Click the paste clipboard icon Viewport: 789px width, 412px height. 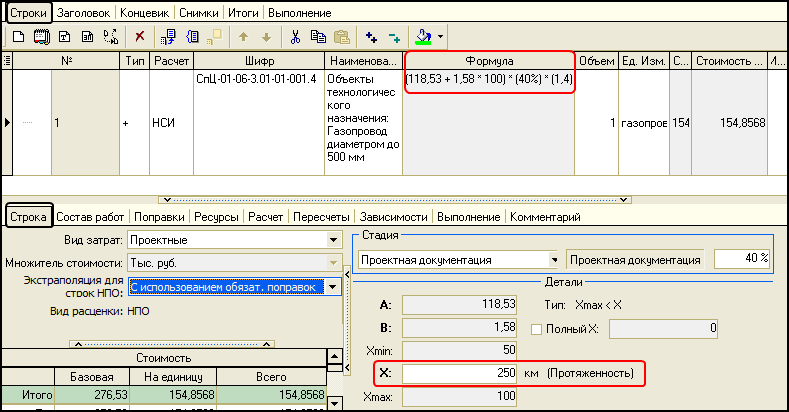[x=341, y=37]
